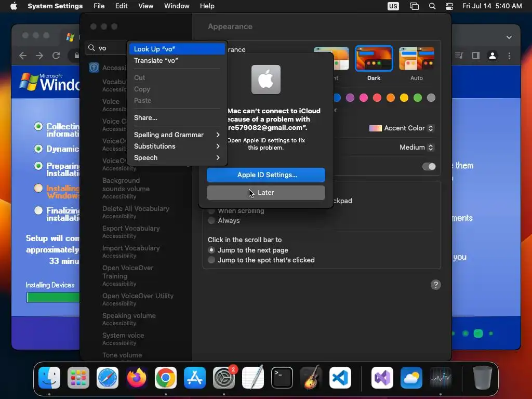Open purple Visual Studio in Dock
This screenshot has height=399, width=532.
(x=382, y=378)
